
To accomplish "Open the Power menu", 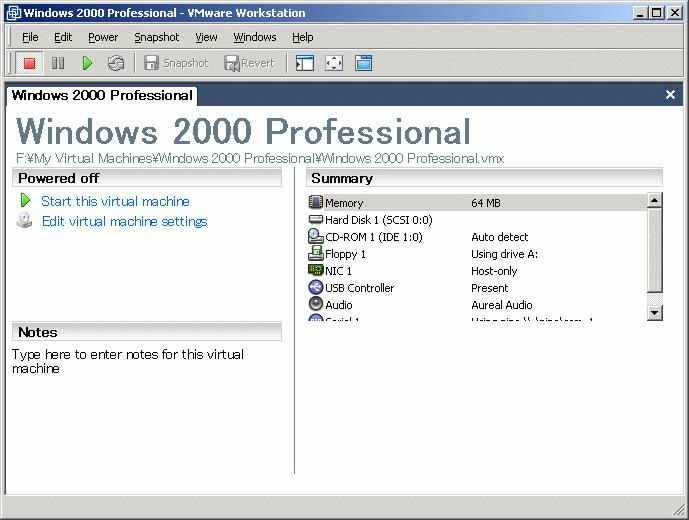I will [x=103, y=37].
